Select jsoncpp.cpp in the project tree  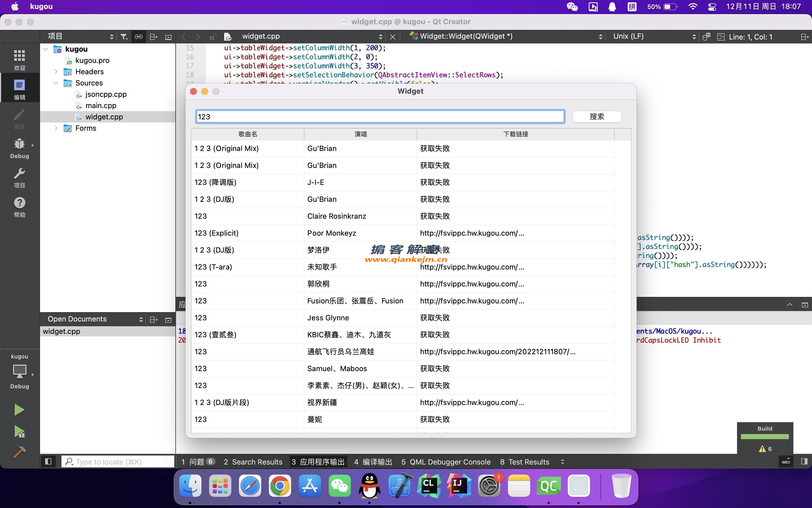pyautogui.click(x=106, y=95)
